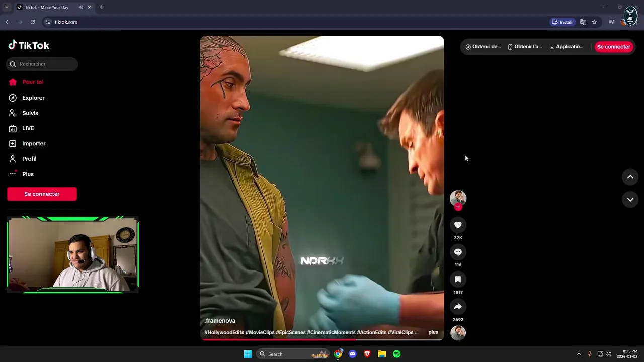Open the creator's profile avatar beside the video
The image size is (644, 362).
458,198
